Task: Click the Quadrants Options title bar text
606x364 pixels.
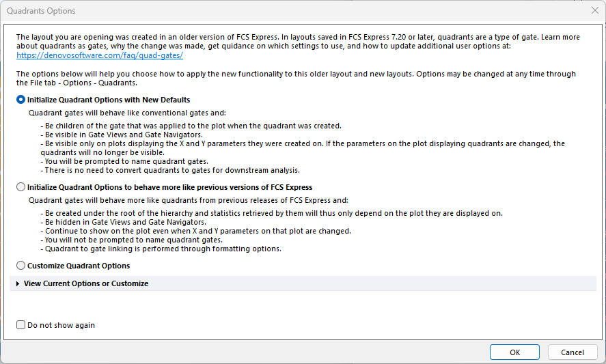Action: click(x=41, y=11)
